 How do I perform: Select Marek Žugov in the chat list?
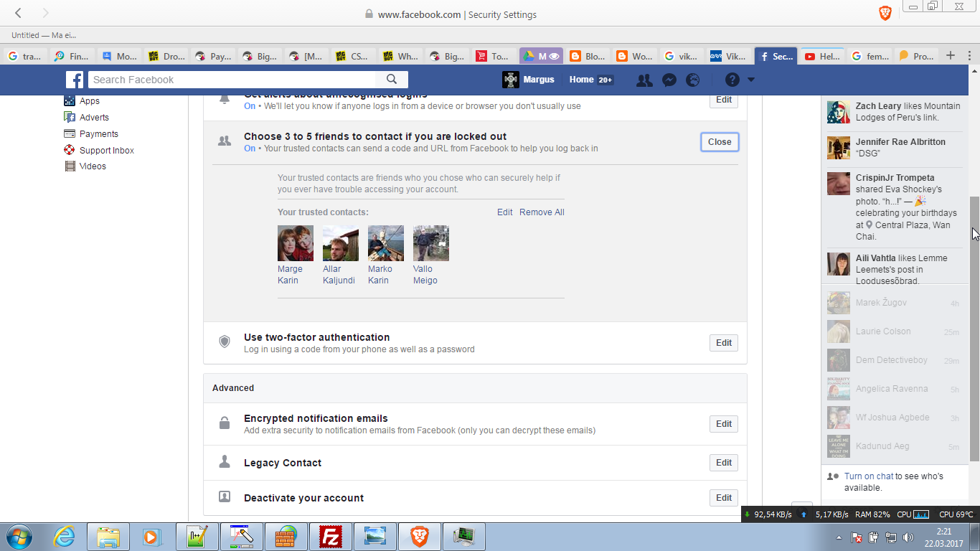(x=894, y=303)
